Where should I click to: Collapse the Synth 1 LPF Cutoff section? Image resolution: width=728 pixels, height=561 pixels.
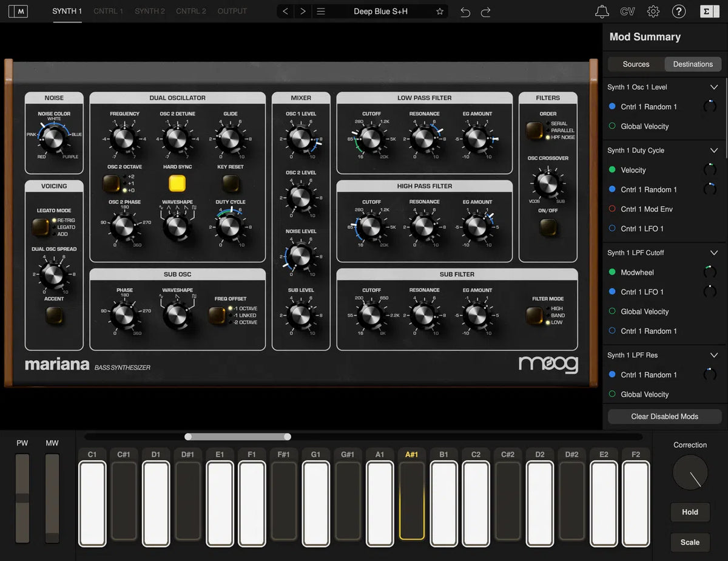tap(713, 253)
